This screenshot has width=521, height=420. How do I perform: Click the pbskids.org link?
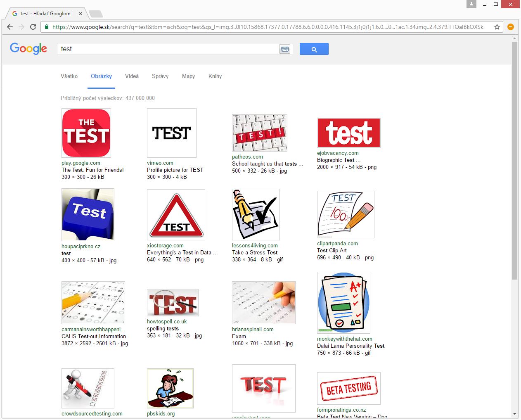tap(161, 414)
